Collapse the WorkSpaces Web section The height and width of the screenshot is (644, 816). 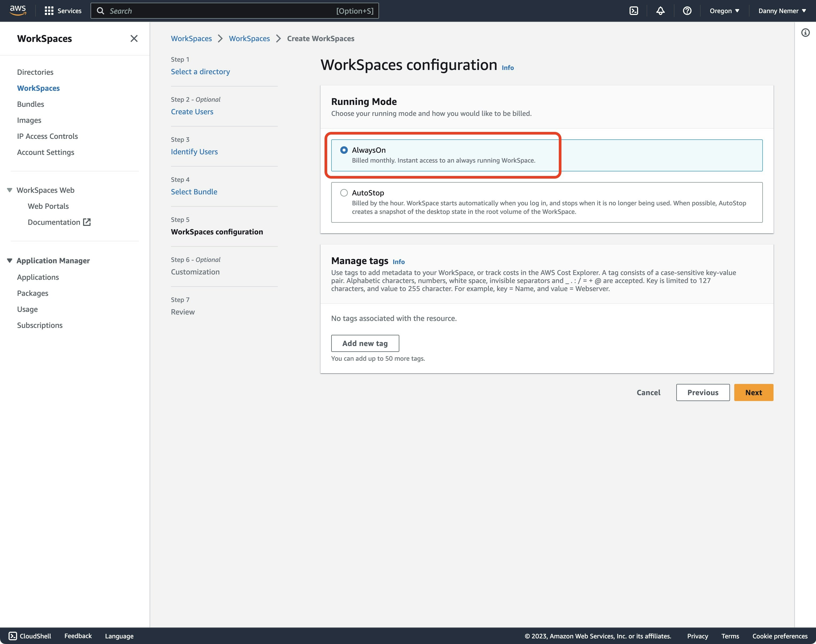[x=10, y=190]
